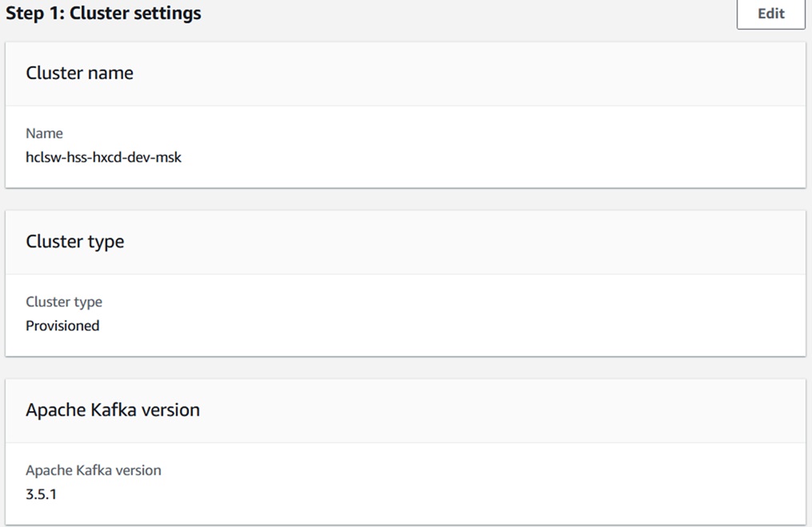The image size is (812, 527).
Task: Click the Edit button for Step 1
Action: click(x=770, y=14)
